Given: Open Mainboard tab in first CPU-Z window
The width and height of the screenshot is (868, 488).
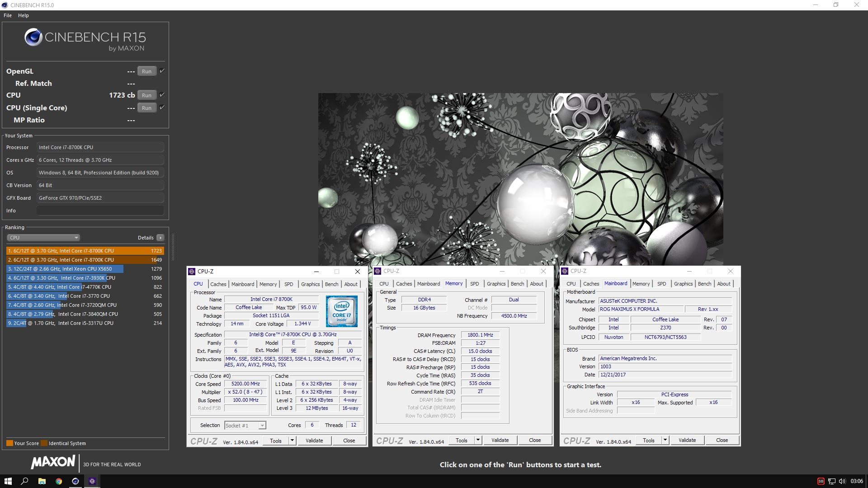Looking at the screenshot, I should (243, 284).
